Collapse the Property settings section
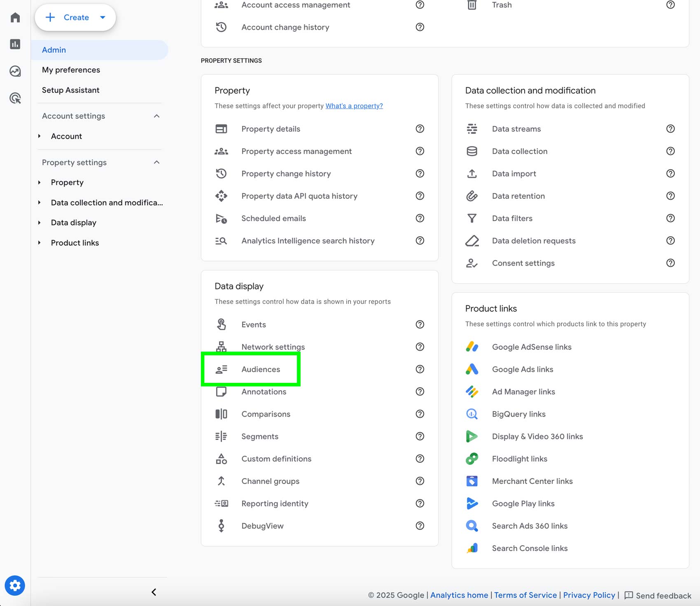Image resolution: width=700 pixels, height=606 pixels. [156, 162]
